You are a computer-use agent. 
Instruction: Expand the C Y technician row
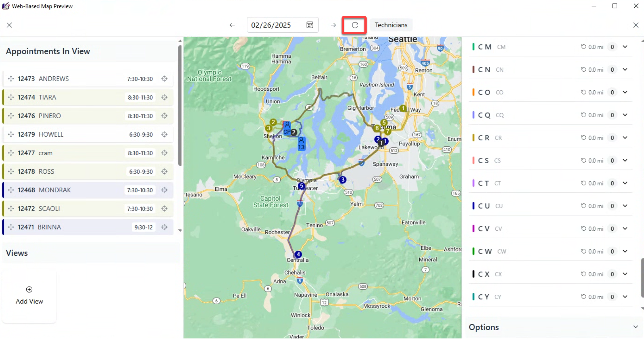pos(625,297)
